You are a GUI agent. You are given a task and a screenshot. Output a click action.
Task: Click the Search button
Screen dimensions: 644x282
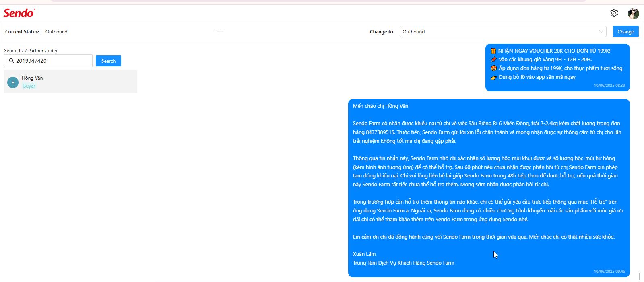(108, 61)
